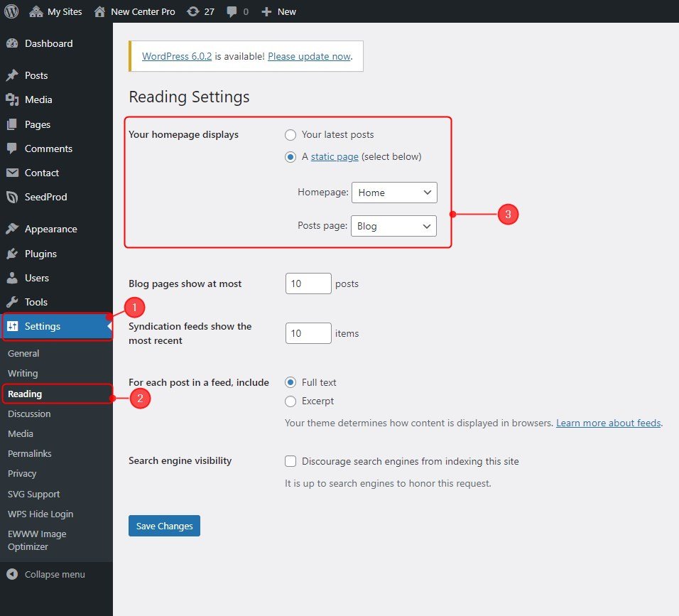Check 'Discourage search engines' checkbox
The height and width of the screenshot is (616, 679).
290,461
